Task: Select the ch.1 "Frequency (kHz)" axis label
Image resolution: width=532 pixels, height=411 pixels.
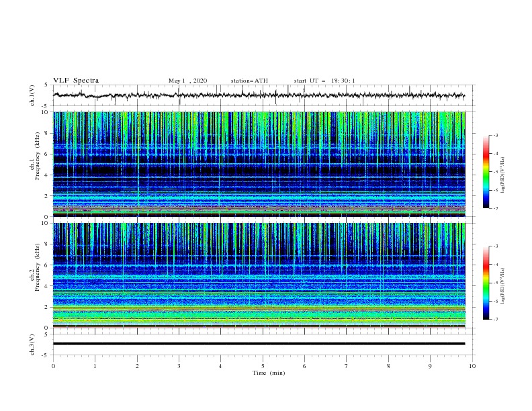Action: (38, 156)
